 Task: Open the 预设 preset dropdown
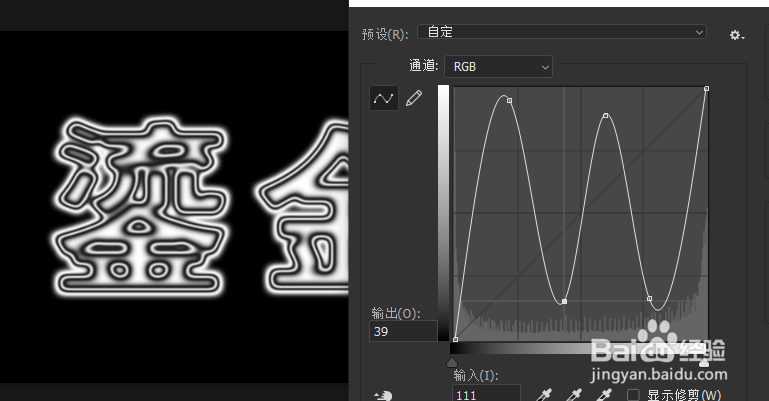point(562,32)
